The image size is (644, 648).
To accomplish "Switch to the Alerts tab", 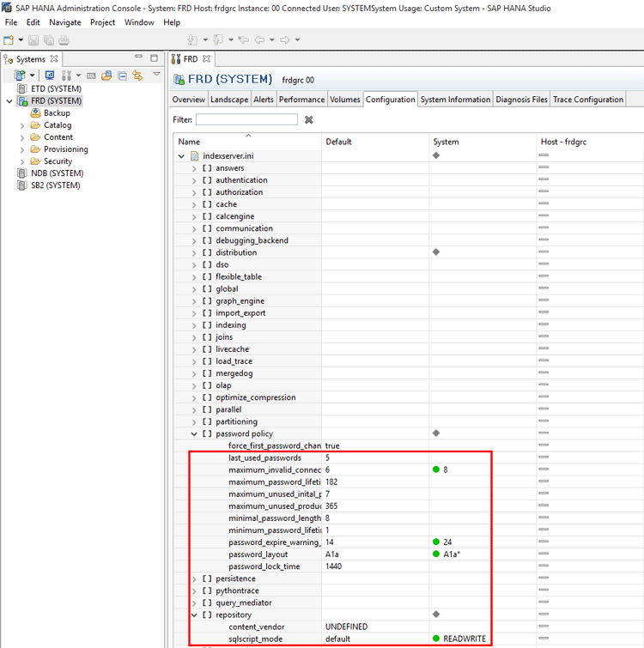I will click(x=264, y=100).
